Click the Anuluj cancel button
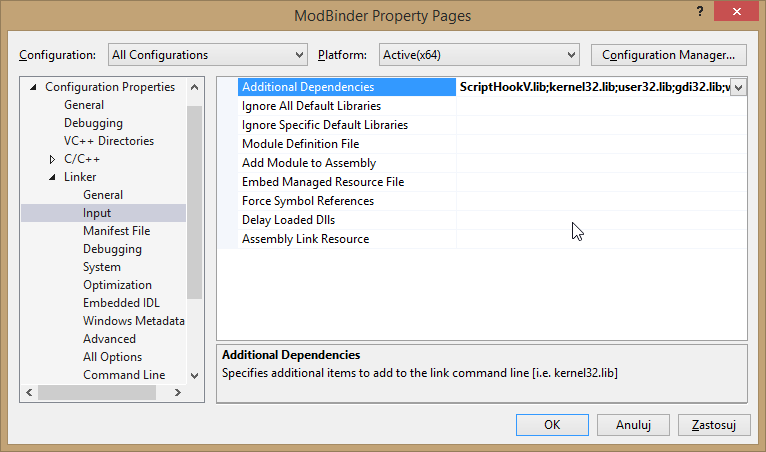 pos(633,424)
